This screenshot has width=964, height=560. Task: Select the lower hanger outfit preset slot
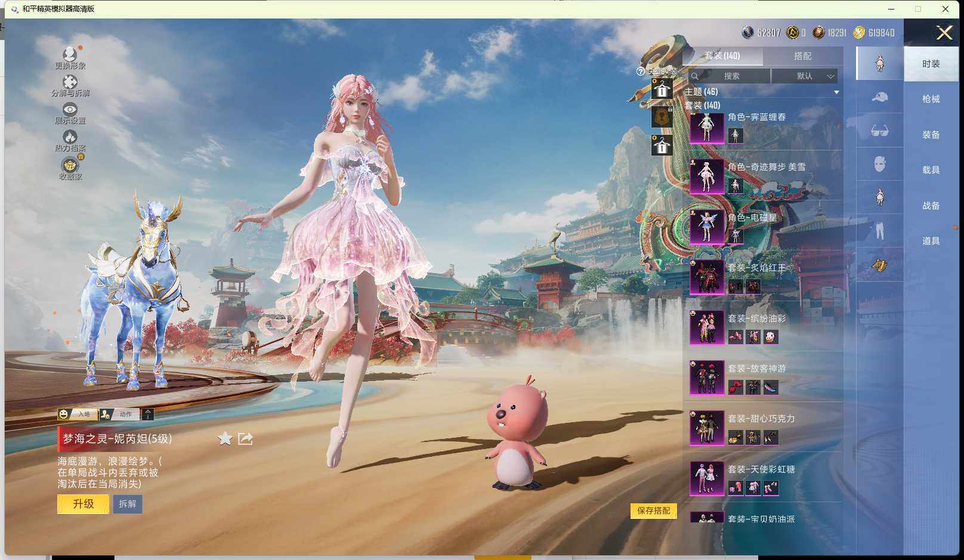(662, 145)
